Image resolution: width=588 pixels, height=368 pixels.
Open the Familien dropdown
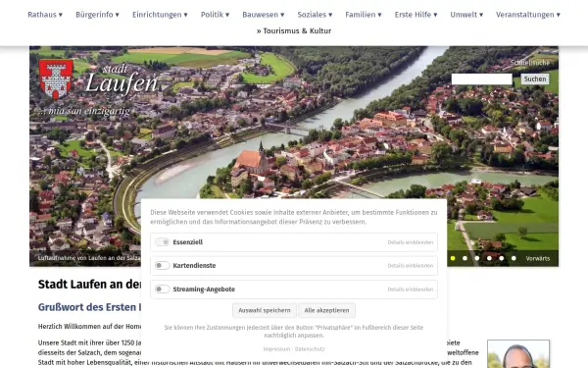tap(364, 15)
